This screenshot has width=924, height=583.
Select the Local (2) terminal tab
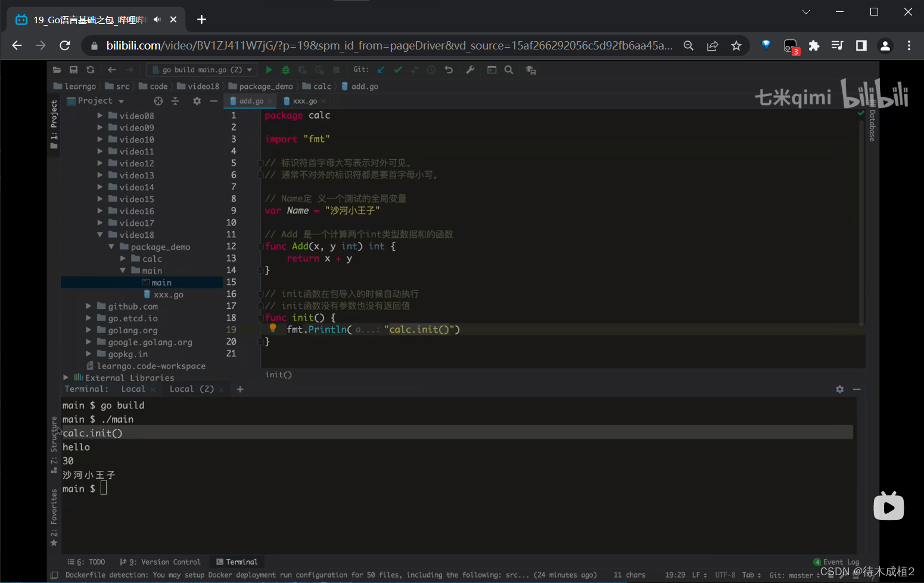point(191,389)
